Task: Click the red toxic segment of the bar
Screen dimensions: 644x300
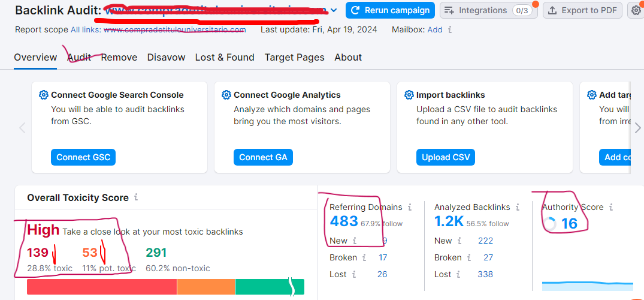Action: tap(102, 287)
